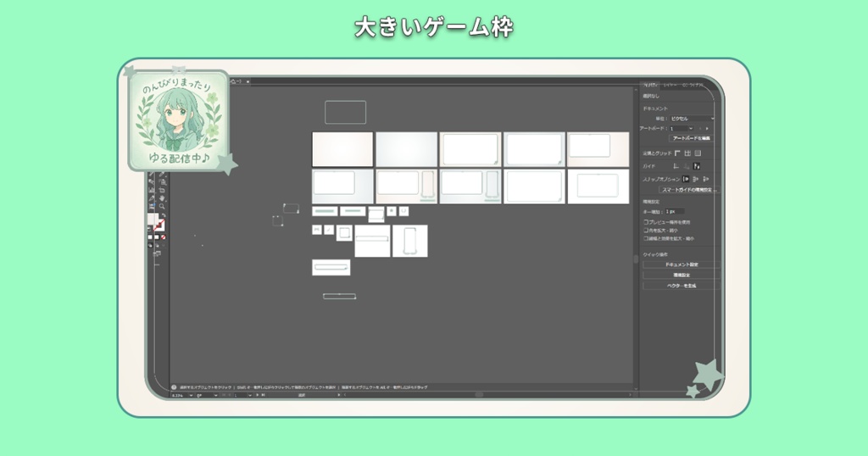The image size is (868, 456).
Task: Open rotation angle dropdown in status bar
Action: pos(216,395)
